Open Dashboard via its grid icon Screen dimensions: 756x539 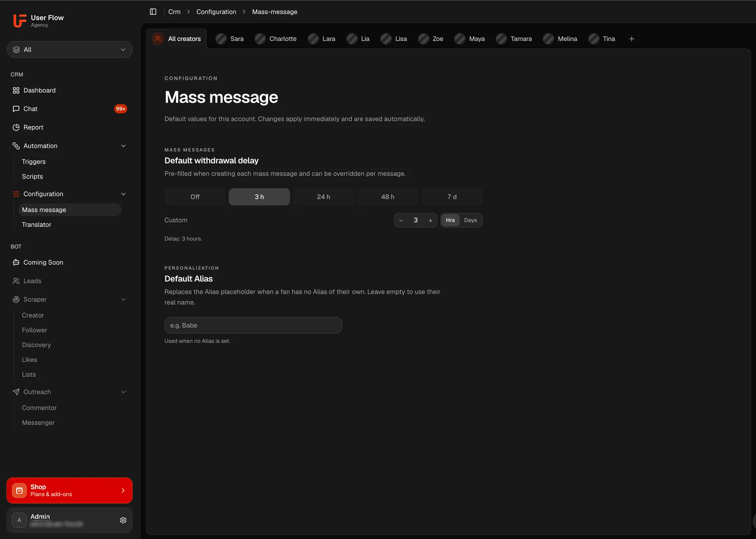(x=16, y=90)
